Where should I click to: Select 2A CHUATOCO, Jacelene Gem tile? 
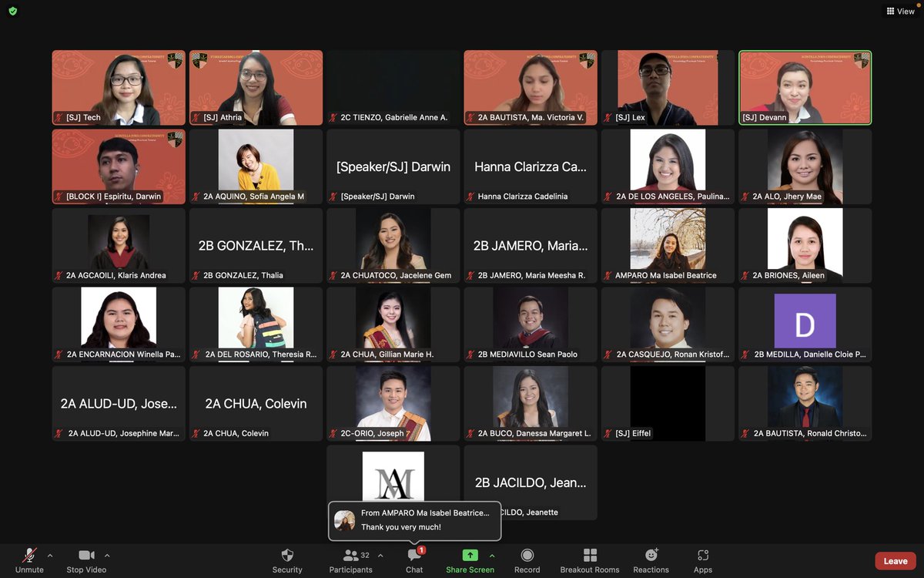393,246
